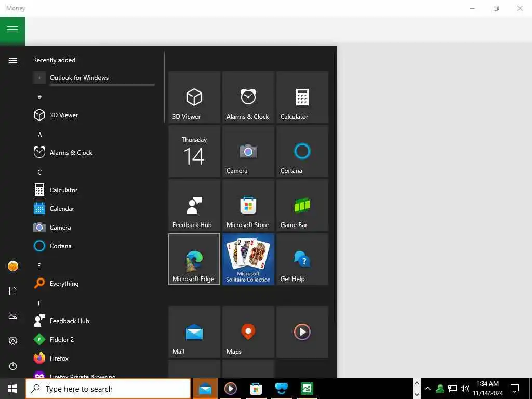
Task: Launch Fiddler 2 from the app list
Action: (95, 340)
